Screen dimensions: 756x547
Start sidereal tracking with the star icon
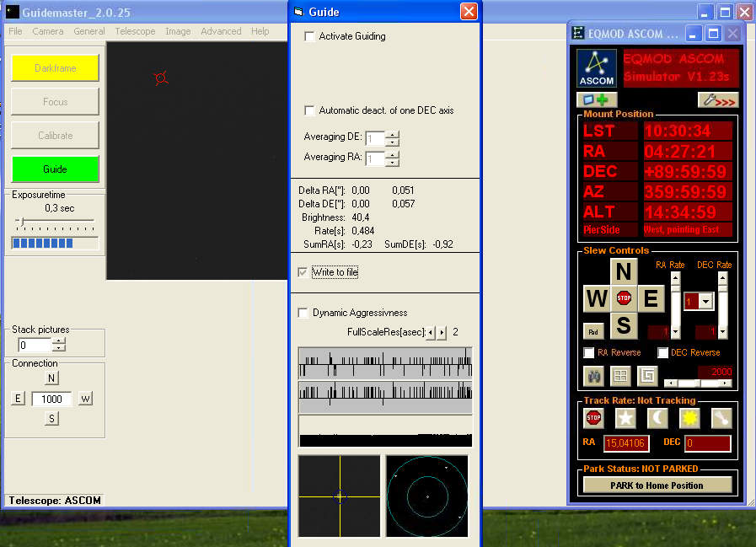click(x=625, y=418)
